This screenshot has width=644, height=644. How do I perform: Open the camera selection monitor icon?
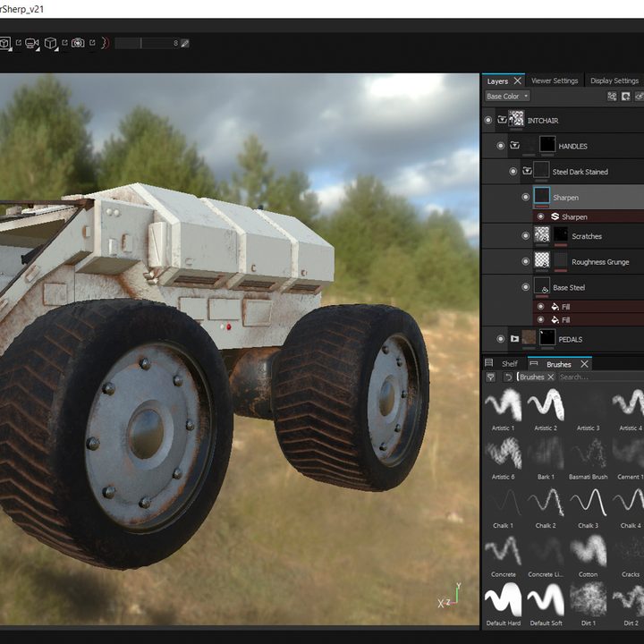click(x=31, y=43)
